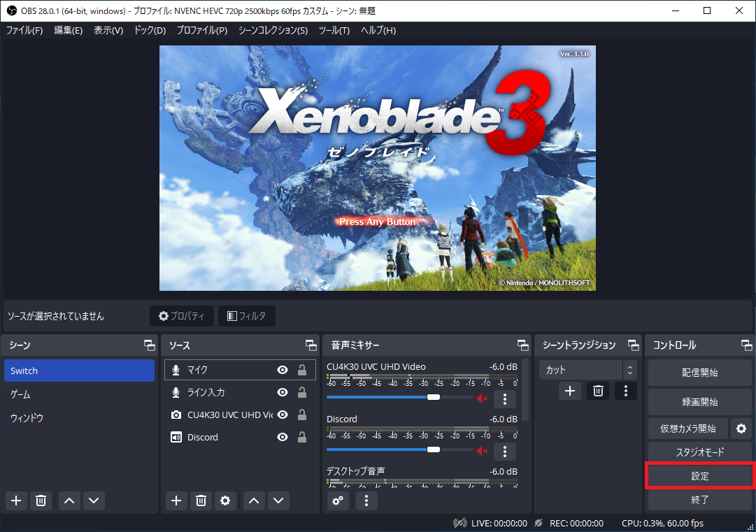Open the ツール(T) menu

click(334, 30)
